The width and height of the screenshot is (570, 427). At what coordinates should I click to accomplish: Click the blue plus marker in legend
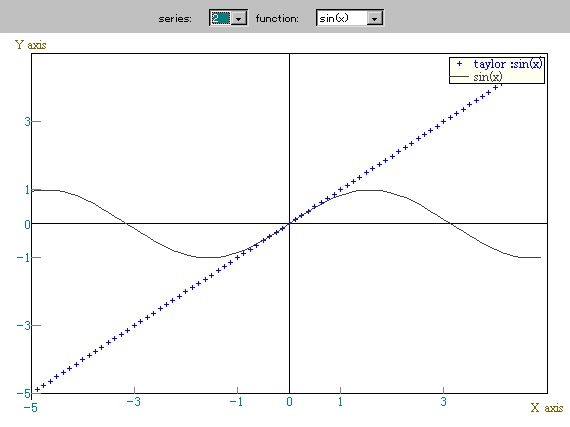(459, 64)
